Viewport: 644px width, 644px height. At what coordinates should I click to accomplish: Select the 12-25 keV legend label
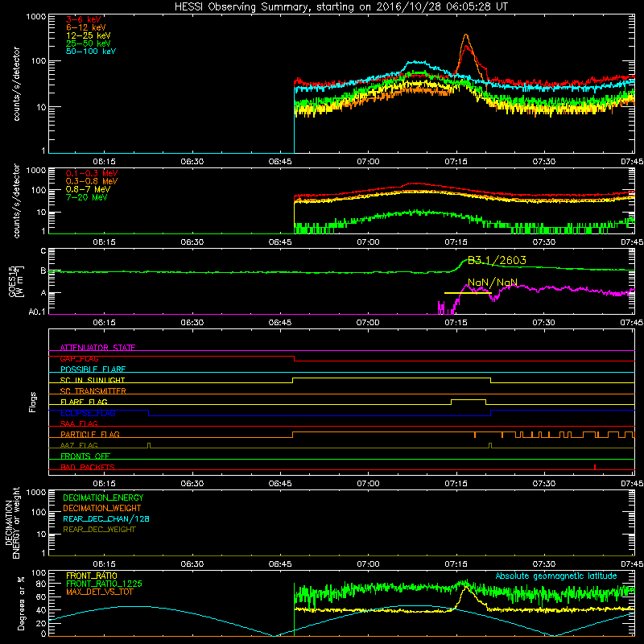pyautogui.click(x=89, y=35)
